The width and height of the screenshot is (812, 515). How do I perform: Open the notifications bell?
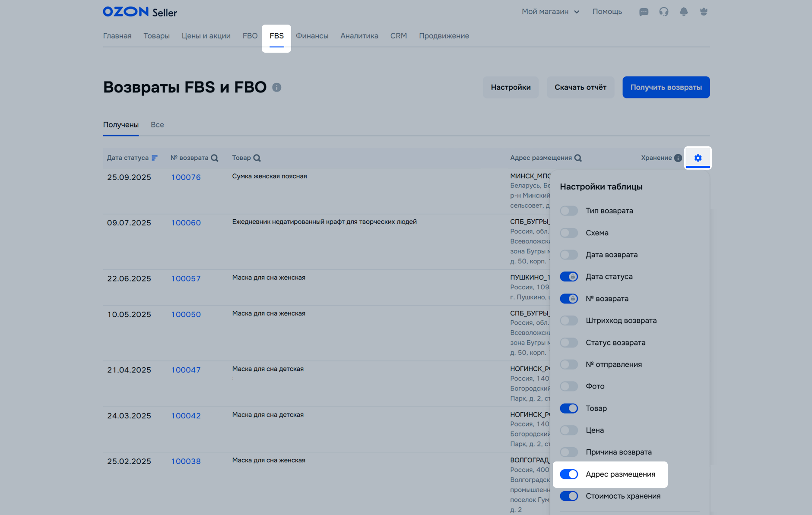tap(684, 12)
